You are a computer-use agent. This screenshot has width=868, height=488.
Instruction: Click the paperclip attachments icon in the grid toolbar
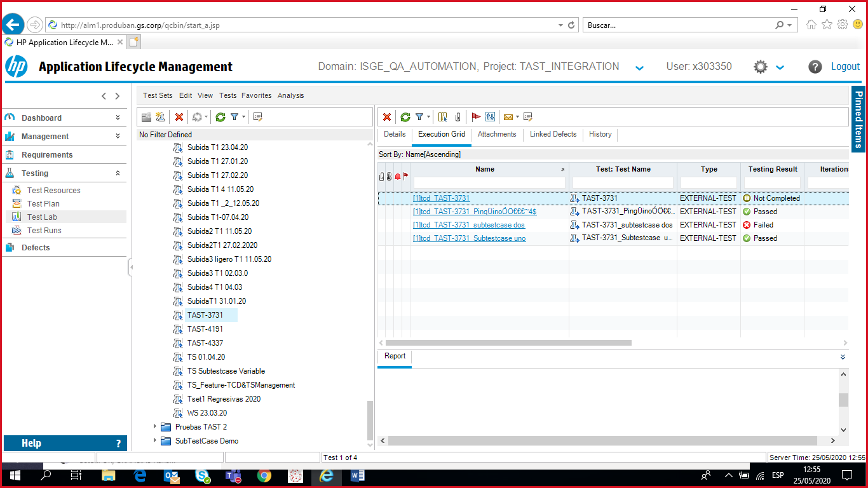click(x=458, y=117)
